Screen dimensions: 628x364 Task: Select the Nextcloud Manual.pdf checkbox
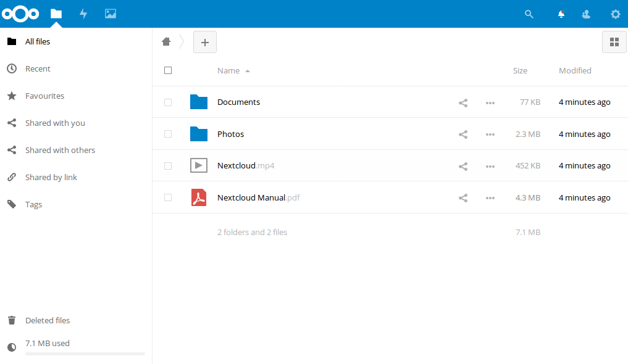(168, 197)
